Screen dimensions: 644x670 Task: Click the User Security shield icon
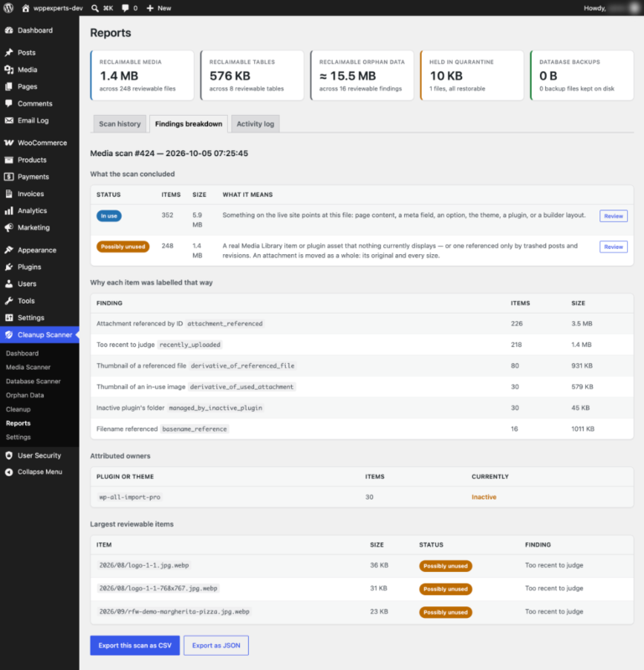coord(9,455)
